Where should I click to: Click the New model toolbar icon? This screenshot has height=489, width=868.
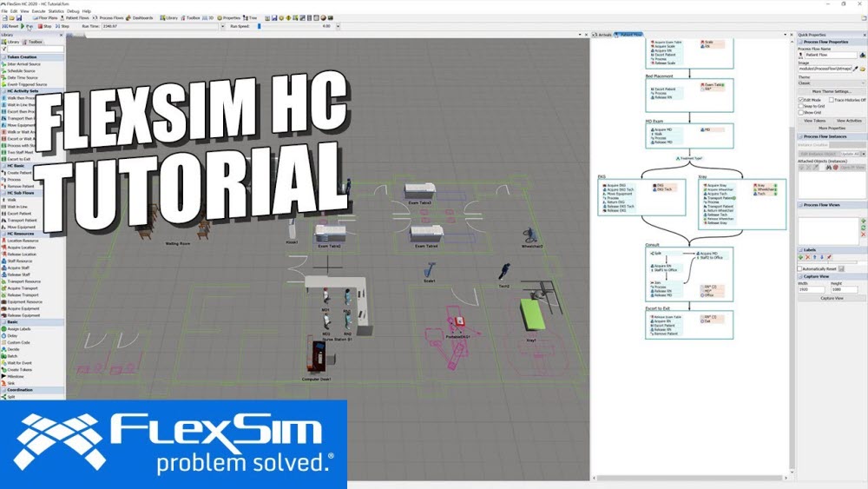pos(4,17)
